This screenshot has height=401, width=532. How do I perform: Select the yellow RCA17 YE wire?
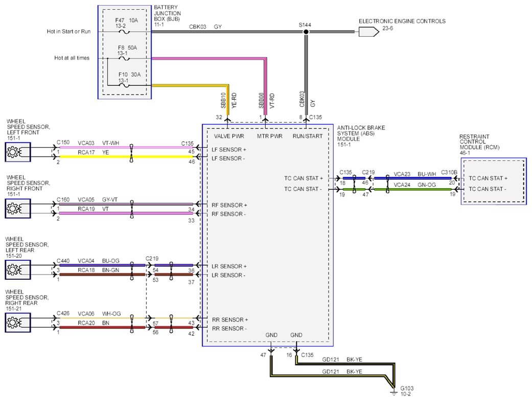click(126, 157)
